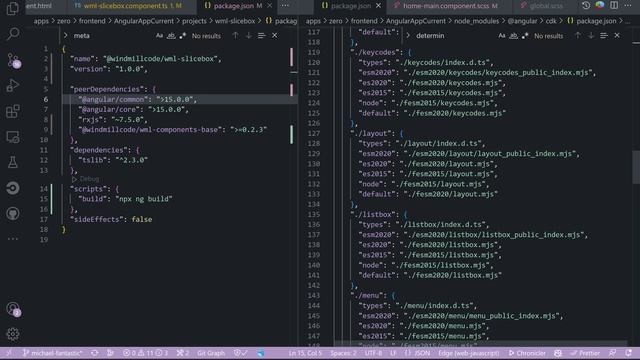Viewport: 640px width, 360px height.
Task: Open the Search view in activity bar
Action: 13,34
